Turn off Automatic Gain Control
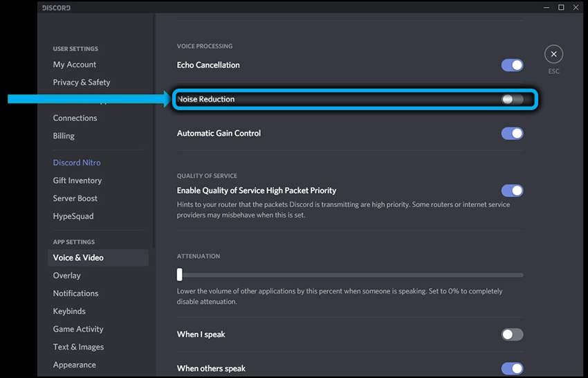This screenshot has width=588, height=378. pos(512,134)
